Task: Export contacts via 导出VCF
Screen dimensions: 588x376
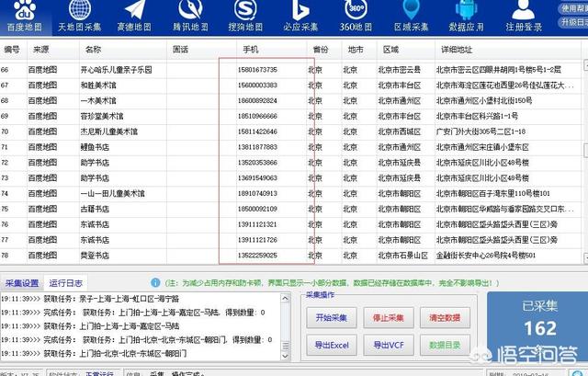Action: pyautogui.click(x=388, y=346)
